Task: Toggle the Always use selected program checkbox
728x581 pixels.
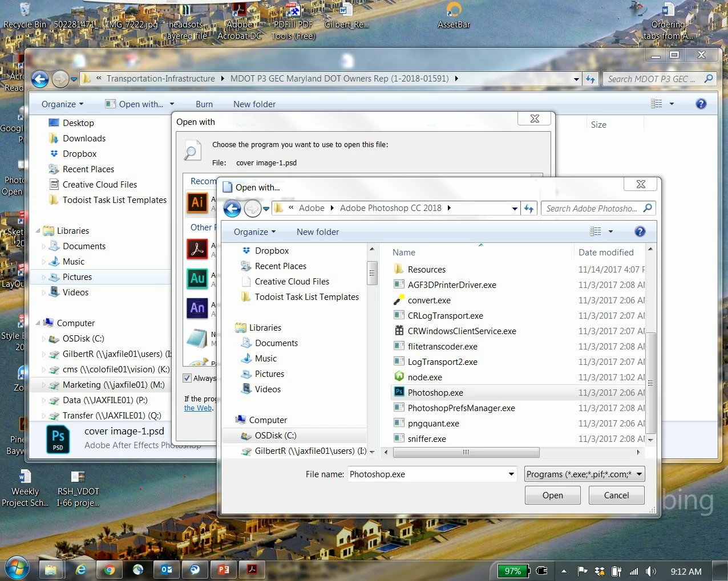Action: point(187,378)
